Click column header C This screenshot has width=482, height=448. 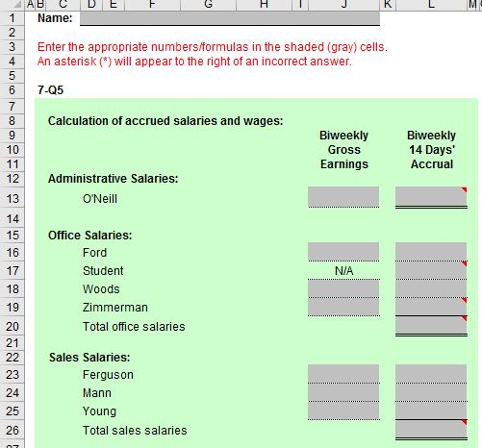tap(63, 5)
